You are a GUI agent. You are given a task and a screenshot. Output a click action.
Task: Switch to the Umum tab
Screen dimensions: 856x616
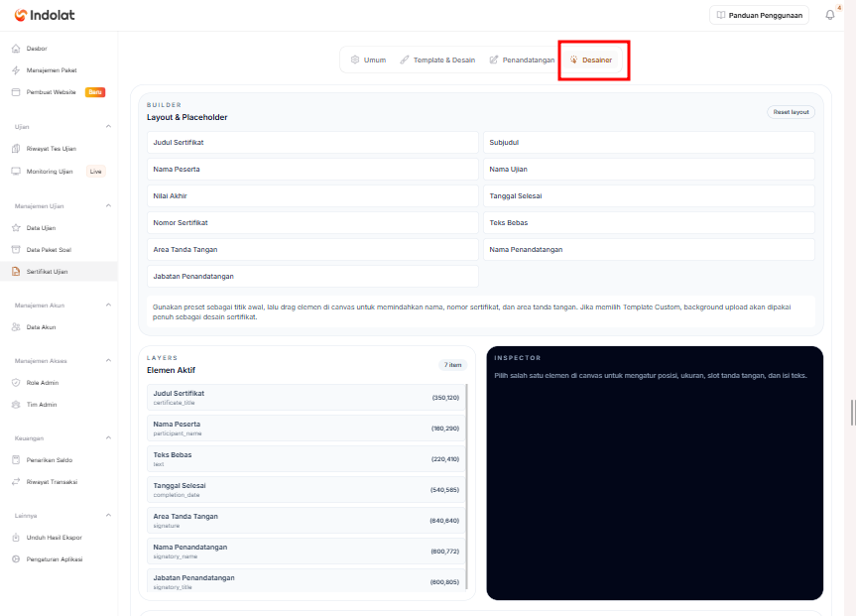tap(369, 61)
